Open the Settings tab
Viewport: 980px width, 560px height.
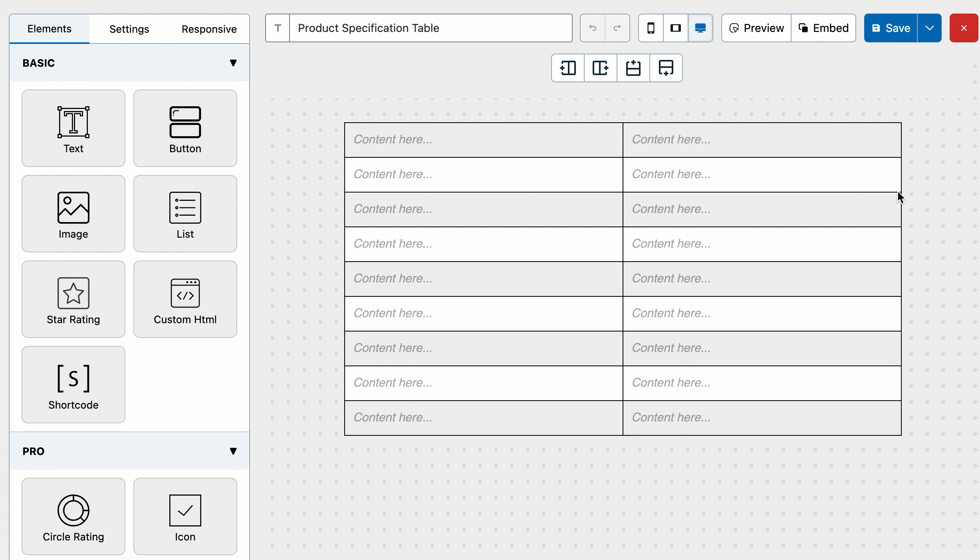point(129,29)
